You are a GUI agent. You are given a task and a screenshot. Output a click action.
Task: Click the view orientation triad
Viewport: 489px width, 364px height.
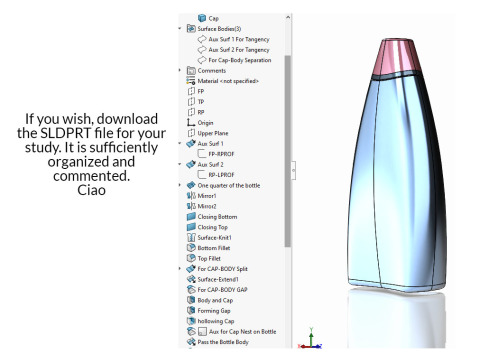(x=310, y=339)
